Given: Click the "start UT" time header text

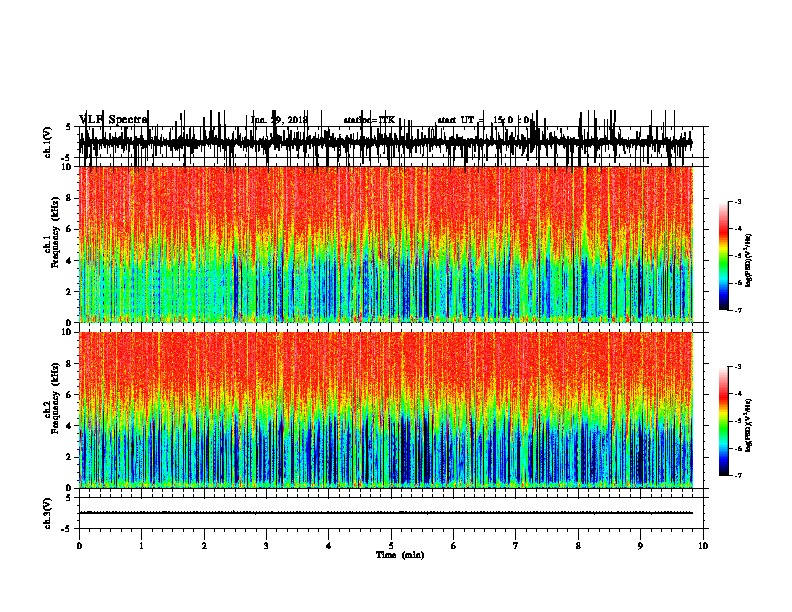Looking at the screenshot, I should [483, 120].
